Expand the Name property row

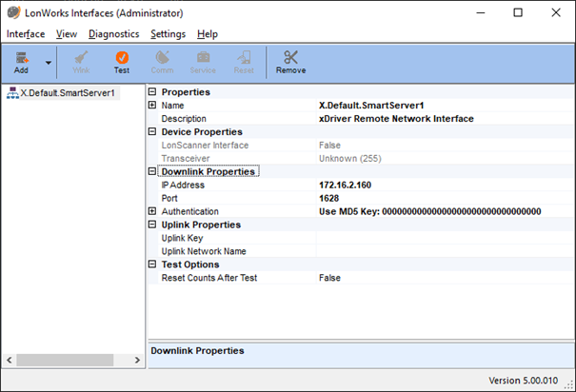pos(152,106)
